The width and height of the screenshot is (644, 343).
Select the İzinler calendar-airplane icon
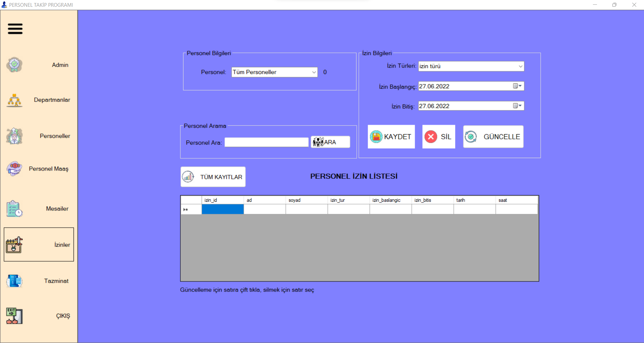(13, 245)
